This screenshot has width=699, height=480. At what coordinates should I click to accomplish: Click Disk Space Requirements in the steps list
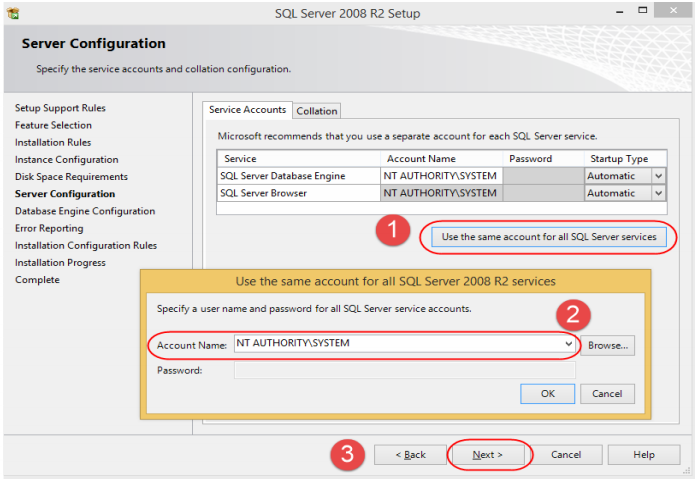click(71, 177)
